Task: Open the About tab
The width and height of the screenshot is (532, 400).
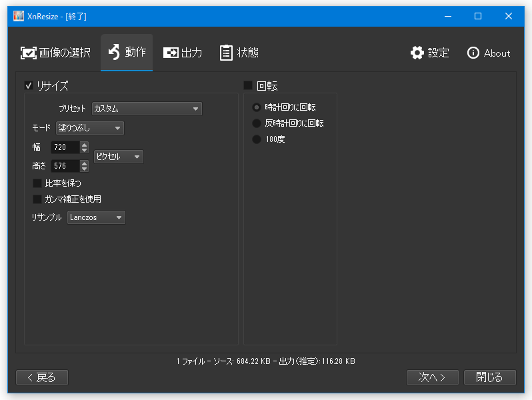Action: [488, 53]
